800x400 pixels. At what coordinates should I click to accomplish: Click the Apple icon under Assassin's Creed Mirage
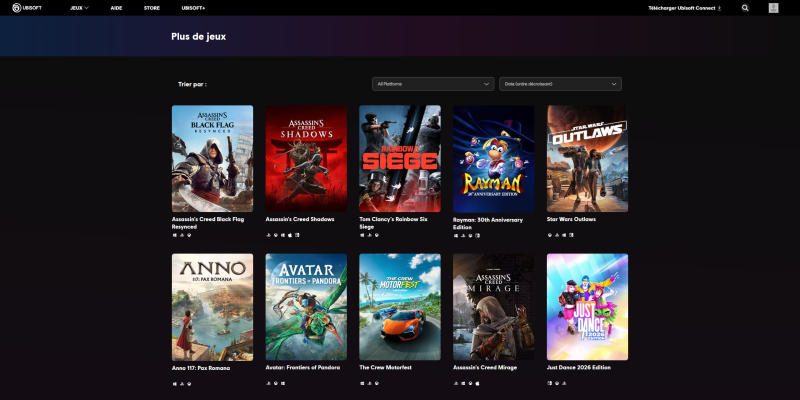[478, 383]
